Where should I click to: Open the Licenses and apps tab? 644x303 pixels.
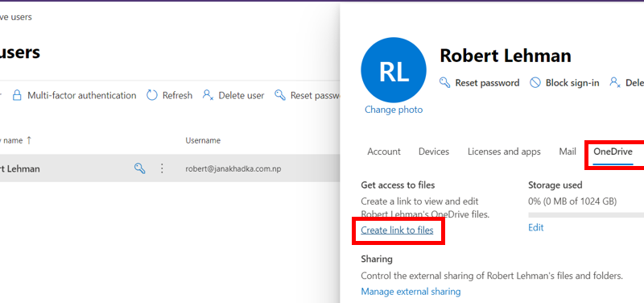(x=504, y=151)
